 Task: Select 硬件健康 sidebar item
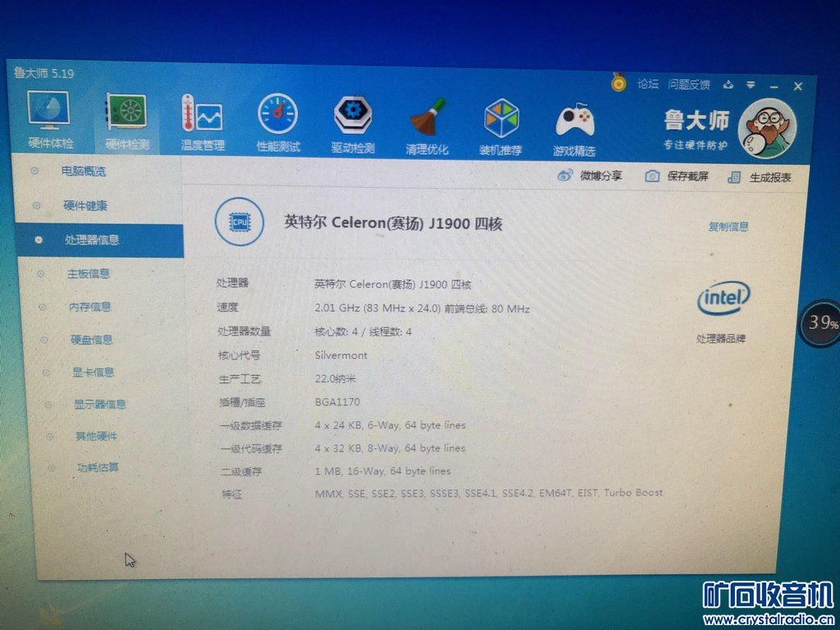(x=85, y=205)
